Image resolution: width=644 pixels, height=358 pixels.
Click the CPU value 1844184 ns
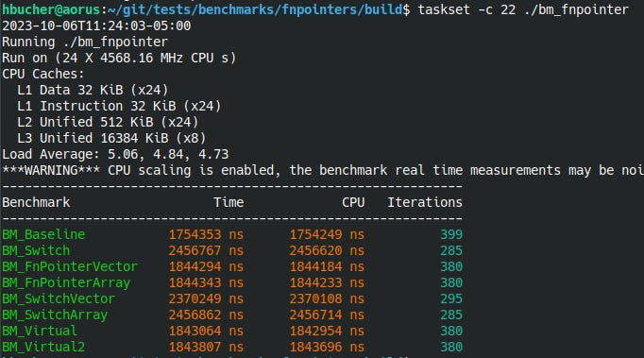point(327,266)
